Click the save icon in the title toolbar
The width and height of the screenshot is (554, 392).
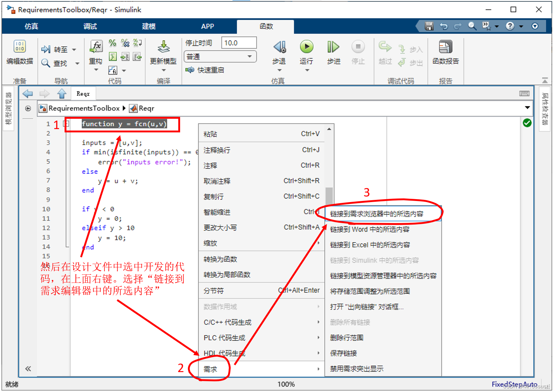(x=429, y=26)
